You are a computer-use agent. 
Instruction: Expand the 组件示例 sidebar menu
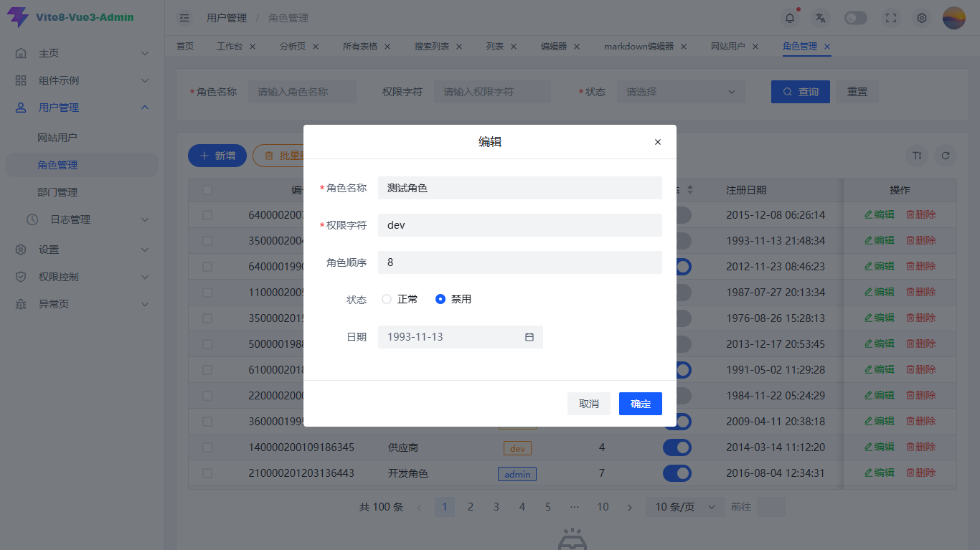(82, 80)
